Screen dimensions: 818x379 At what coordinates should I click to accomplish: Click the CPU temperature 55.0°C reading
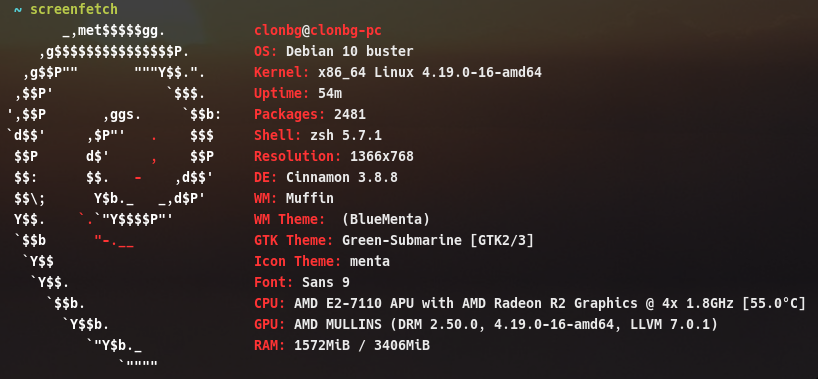point(774,303)
